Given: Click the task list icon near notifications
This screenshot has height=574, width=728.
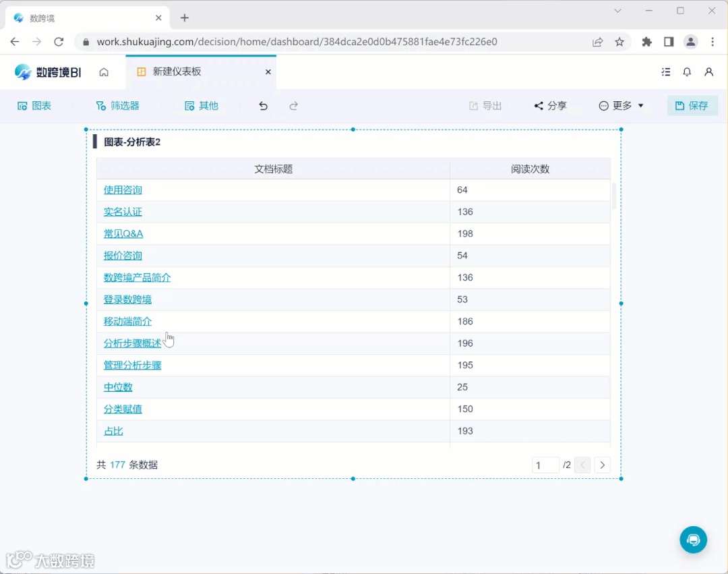Looking at the screenshot, I should click(666, 71).
